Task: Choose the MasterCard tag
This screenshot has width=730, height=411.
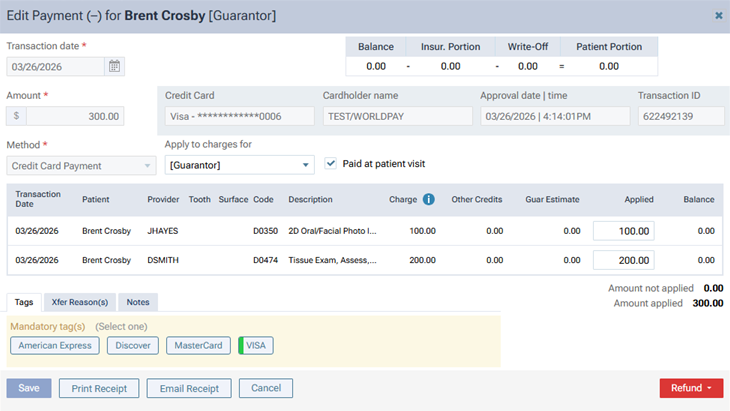Action: 198,345
